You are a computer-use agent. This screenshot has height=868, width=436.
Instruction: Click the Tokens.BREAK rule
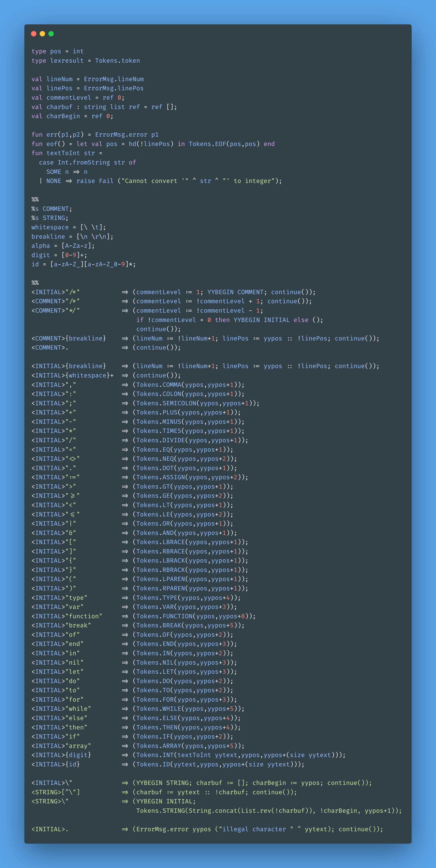pos(138,625)
